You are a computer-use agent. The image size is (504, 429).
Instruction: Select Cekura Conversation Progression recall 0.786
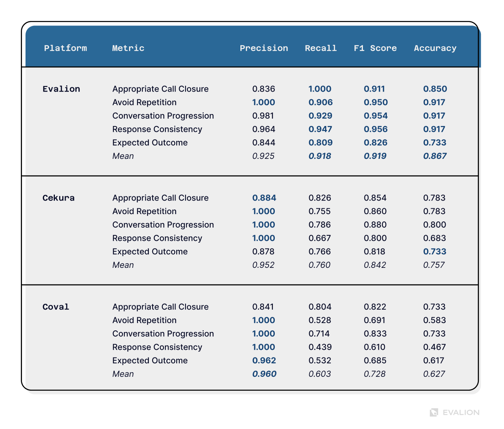coord(320,225)
